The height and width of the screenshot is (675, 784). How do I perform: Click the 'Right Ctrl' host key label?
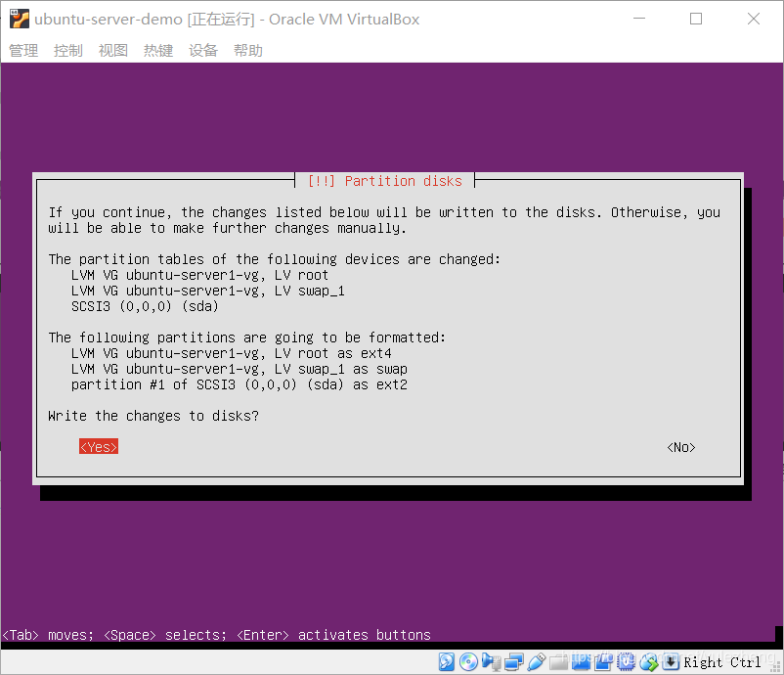coord(722,662)
